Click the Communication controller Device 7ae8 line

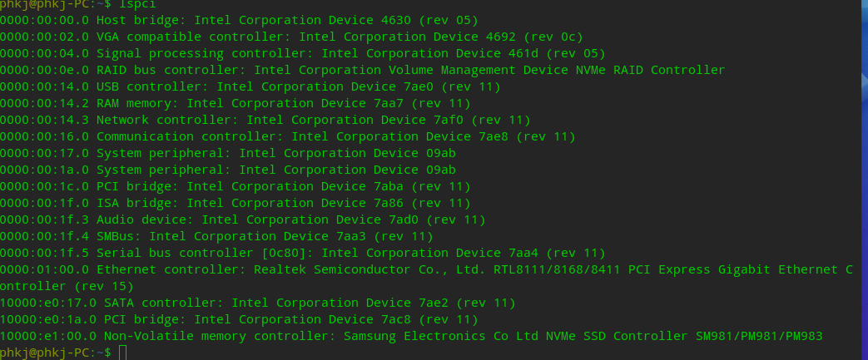[287, 136]
